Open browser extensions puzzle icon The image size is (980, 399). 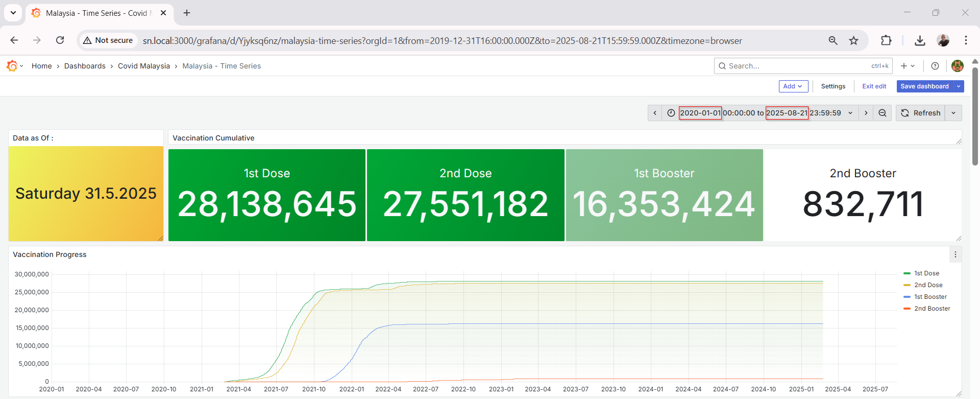[886, 40]
